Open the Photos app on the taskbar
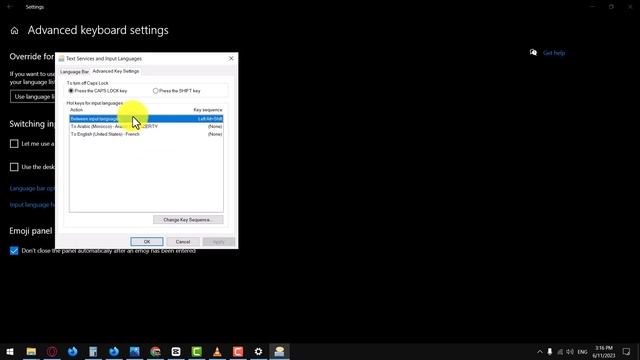Image resolution: width=640 pixels, height=360 pixels. [135, 351]
